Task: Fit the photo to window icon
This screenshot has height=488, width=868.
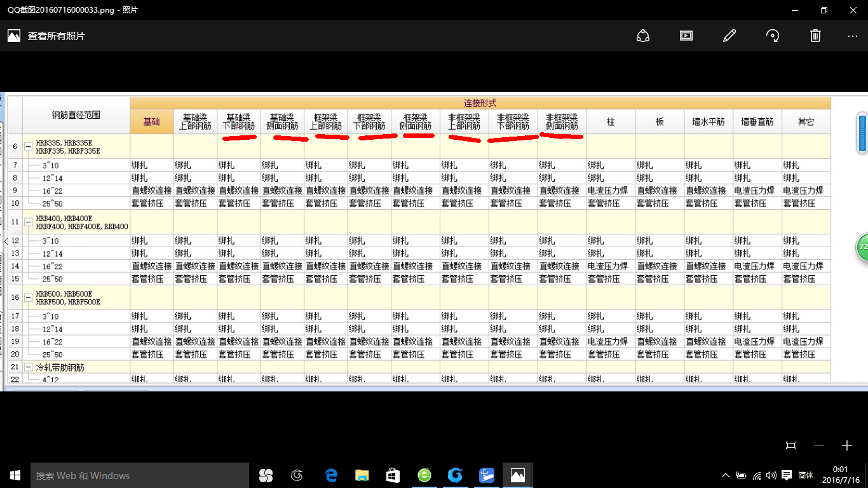Action: coord(791,445)
